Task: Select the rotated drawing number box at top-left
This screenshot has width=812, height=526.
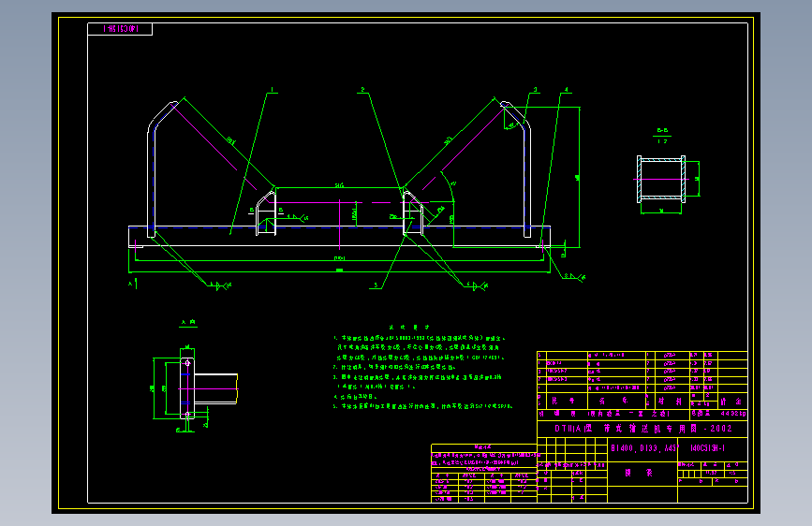Action: pos(120,29)
